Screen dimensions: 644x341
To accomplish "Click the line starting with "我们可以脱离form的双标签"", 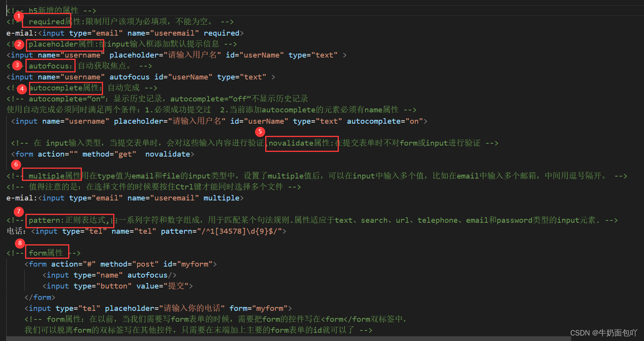I will click(199, 330).
